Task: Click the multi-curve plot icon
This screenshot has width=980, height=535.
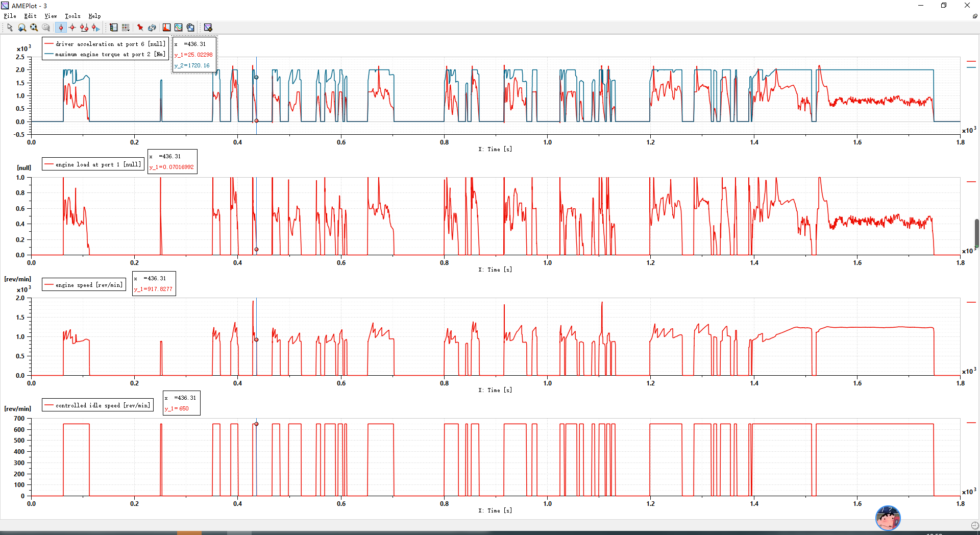Action: click(178, 28)
